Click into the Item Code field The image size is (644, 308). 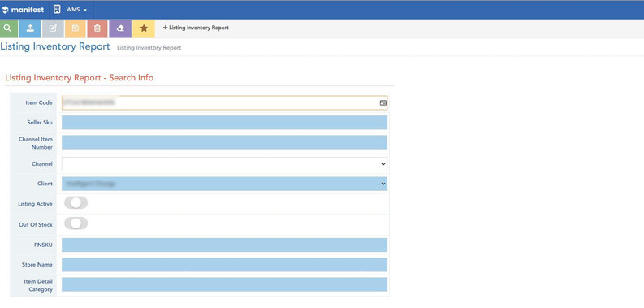point(224,103)
